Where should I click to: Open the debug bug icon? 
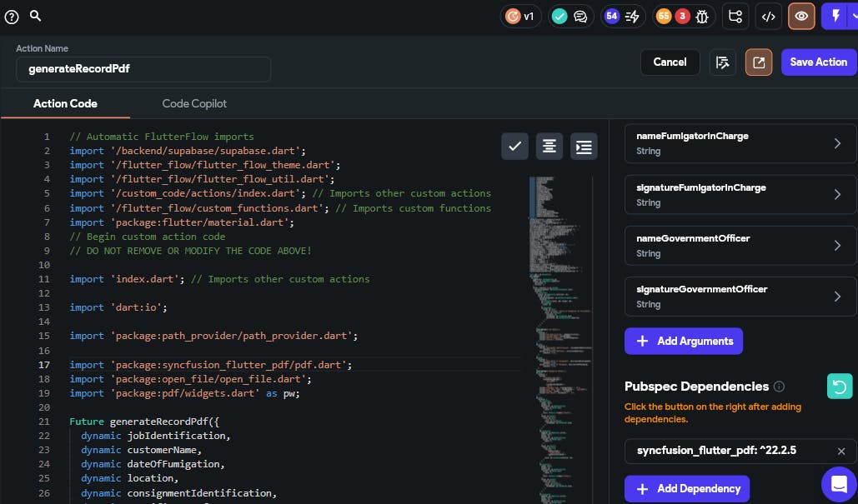click(702, 16)
